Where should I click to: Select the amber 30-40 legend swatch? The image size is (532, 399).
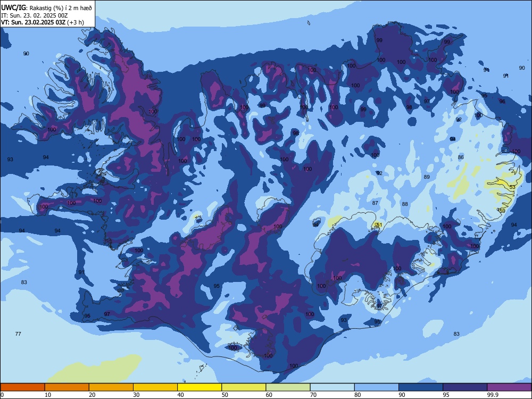click(155, 387)
